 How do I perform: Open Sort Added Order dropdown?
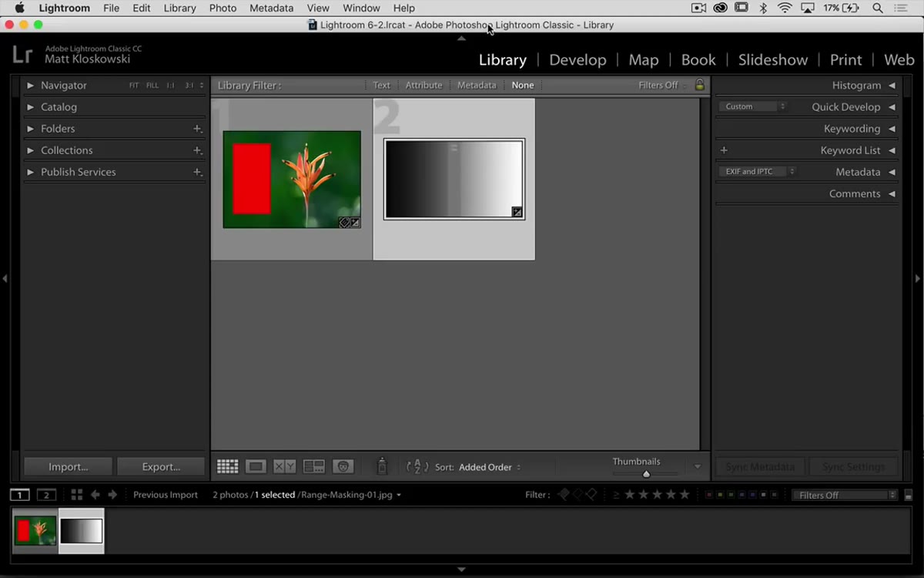(490, 467)
